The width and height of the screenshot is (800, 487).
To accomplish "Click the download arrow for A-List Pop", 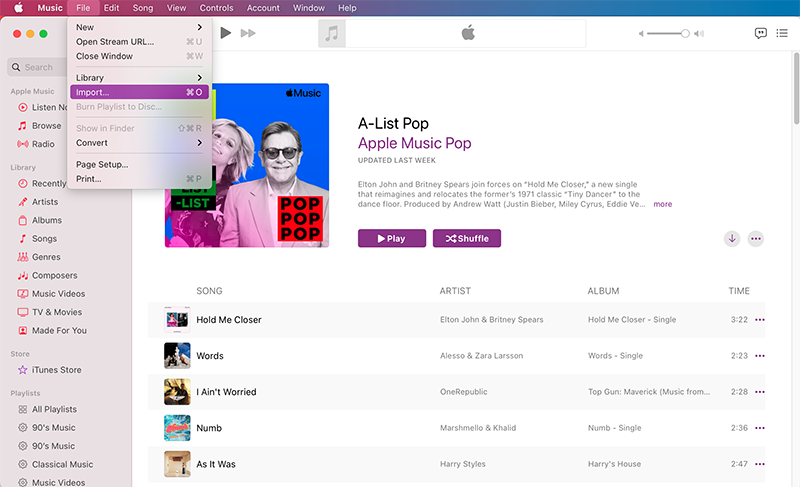I will point(732,238).
